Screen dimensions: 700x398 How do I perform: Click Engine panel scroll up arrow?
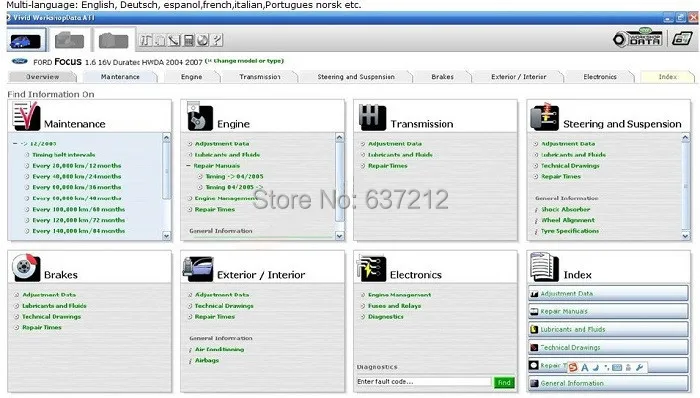coord(340,137)
